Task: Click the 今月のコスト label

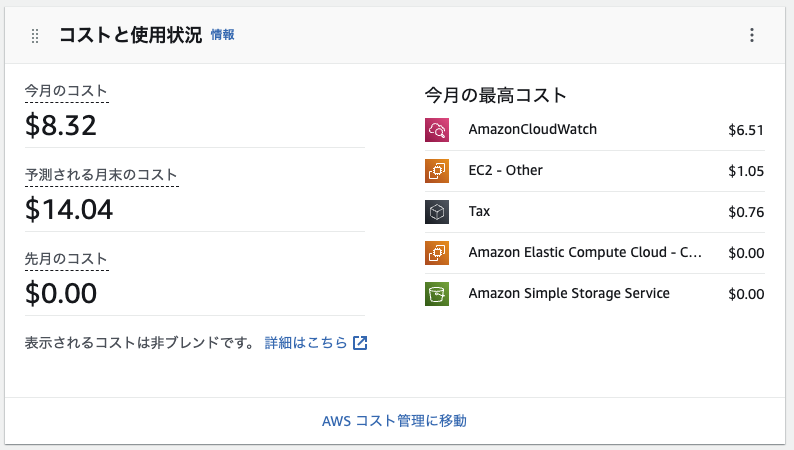Action: click(x=66, y=92)
